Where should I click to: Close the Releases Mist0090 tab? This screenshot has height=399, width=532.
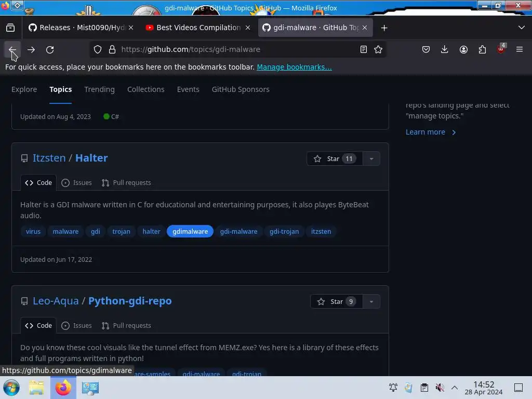pyautogui.click(x=131, y=28)
